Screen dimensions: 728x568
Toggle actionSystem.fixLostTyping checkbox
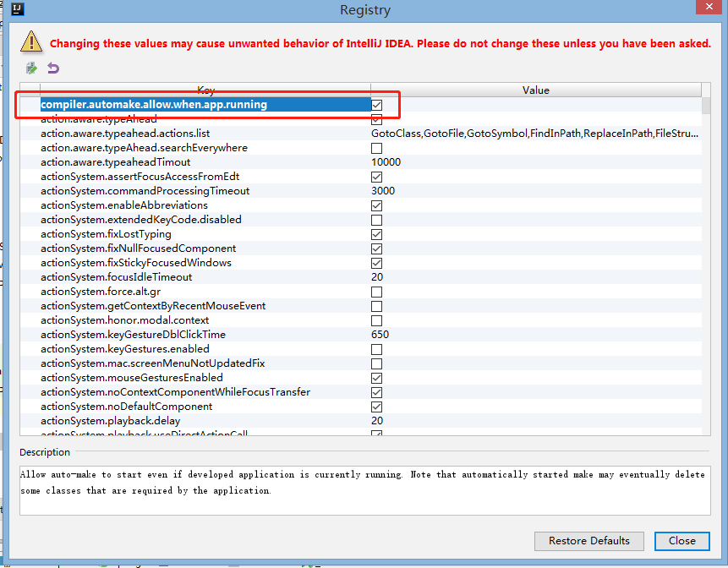click(x=376, y=234)
